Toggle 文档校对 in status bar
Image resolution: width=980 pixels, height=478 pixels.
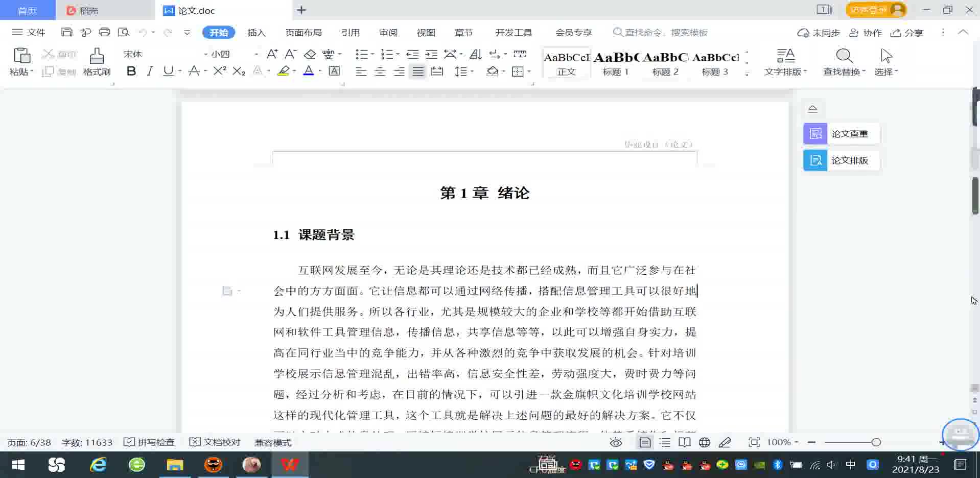pos(215,442)
